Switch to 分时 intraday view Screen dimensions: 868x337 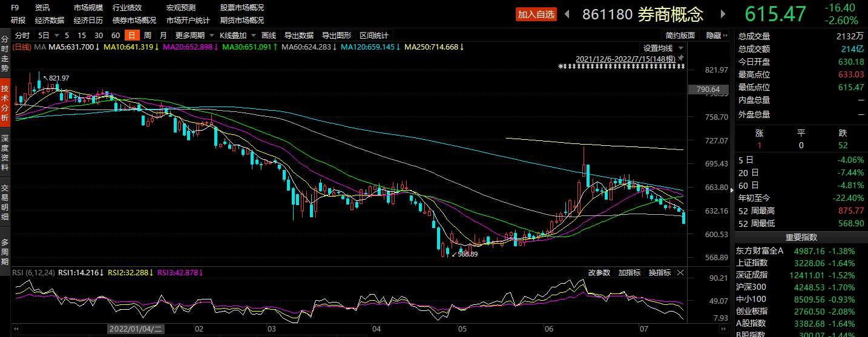pyautogui.click(x=22, y=35)
